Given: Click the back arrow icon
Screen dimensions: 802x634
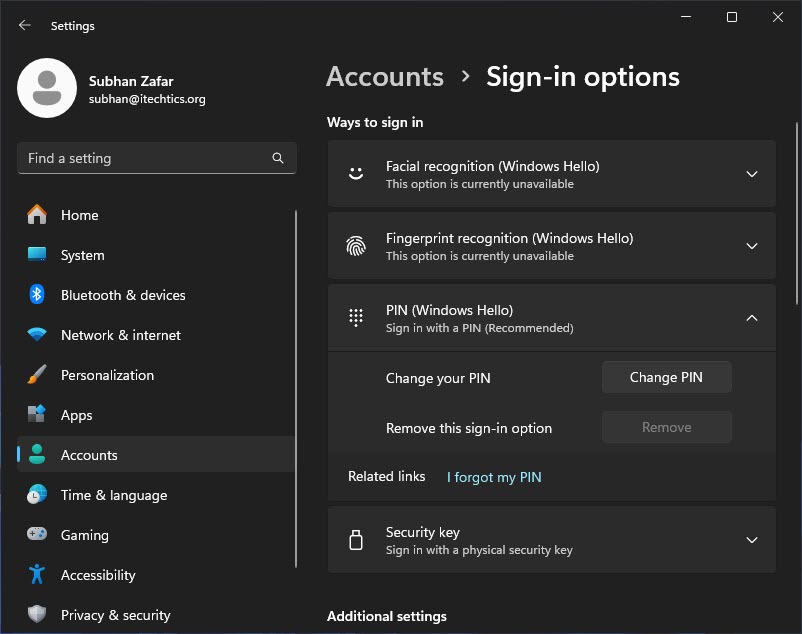Looking at the screenshot, I should click(25, 25).
